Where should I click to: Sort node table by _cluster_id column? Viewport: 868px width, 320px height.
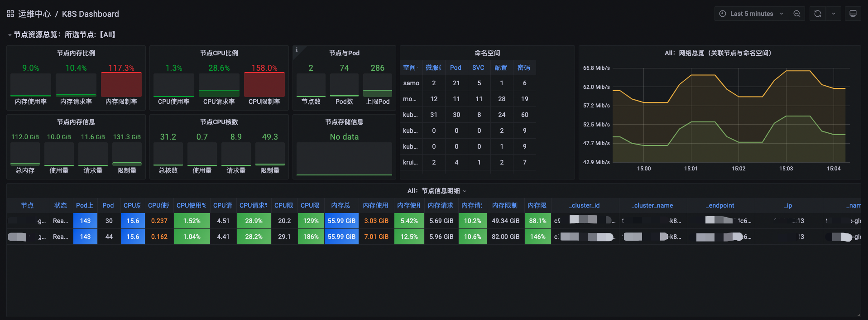(585, 205)
